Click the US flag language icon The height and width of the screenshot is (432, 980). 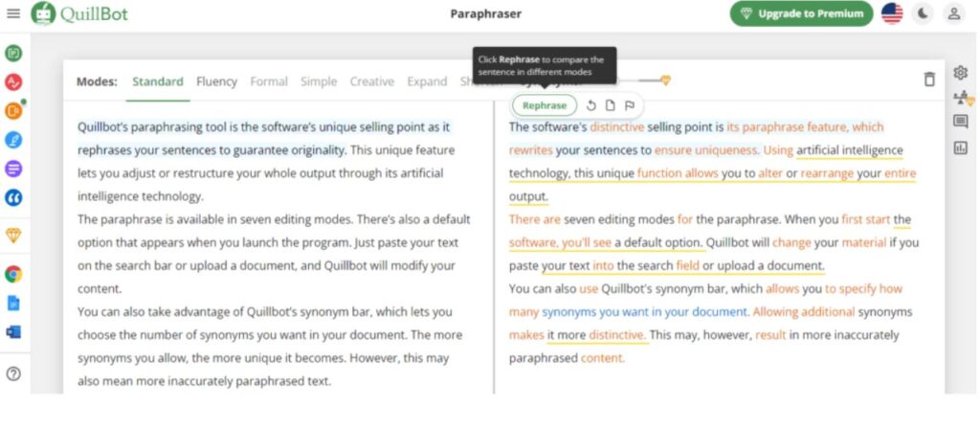pos(892,13)
